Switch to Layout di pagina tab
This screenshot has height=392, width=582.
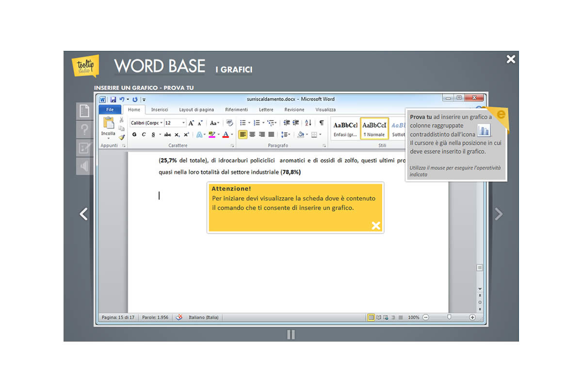point(196,110)
